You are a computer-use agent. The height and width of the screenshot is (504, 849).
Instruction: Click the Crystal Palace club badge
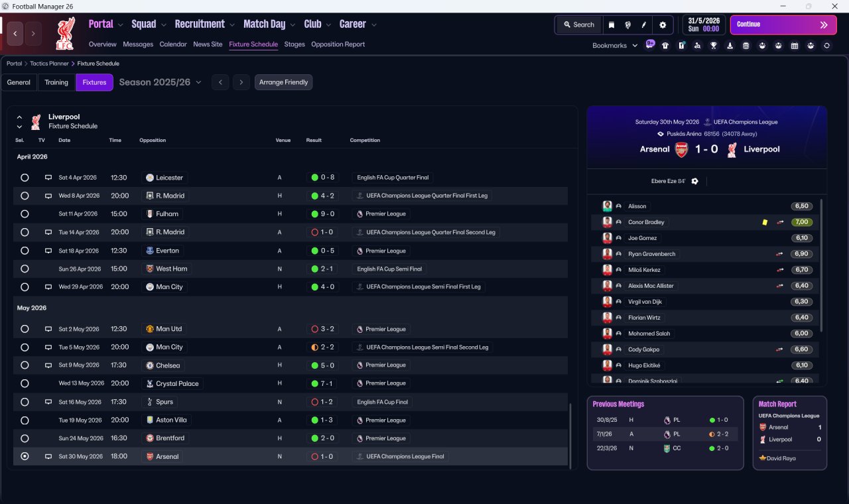[x=150, y=383]
